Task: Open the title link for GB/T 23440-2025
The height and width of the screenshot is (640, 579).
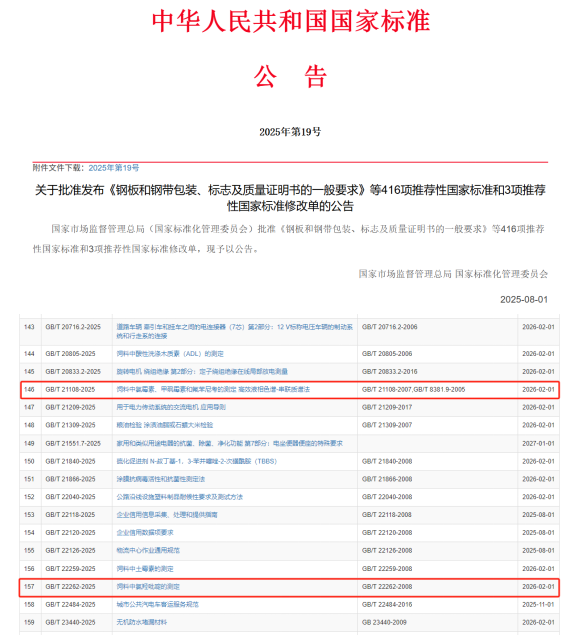Action: (x=142, y=622)
